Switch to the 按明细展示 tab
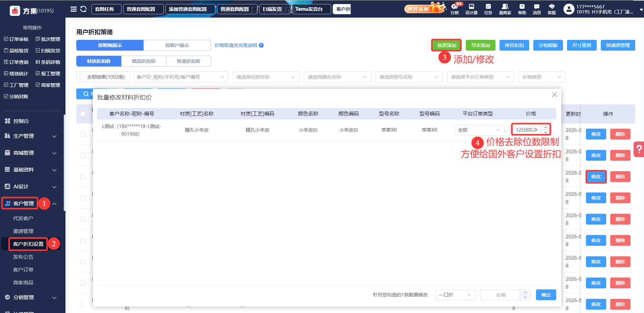 [x=110, y=45]
